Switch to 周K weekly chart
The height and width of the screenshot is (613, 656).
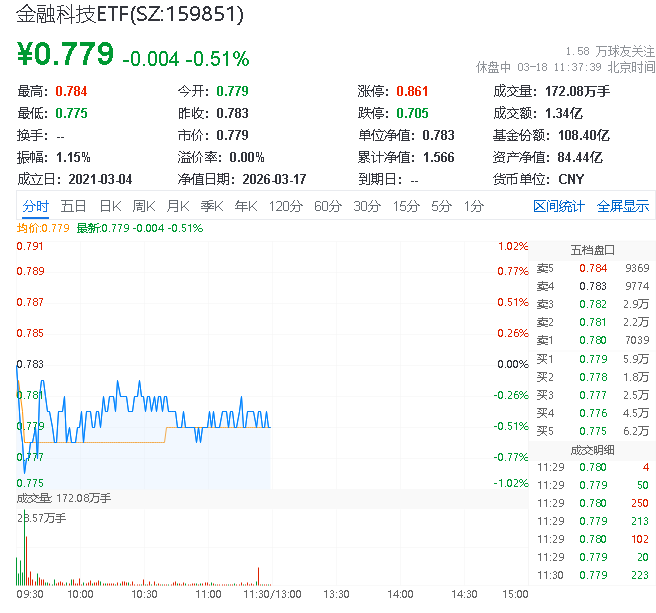point(144,206)
